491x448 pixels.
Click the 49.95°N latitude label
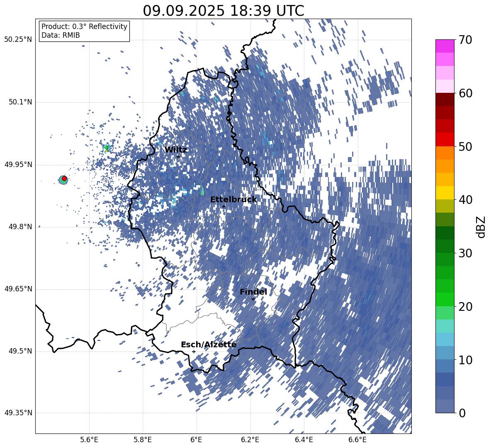pos(18,165)
